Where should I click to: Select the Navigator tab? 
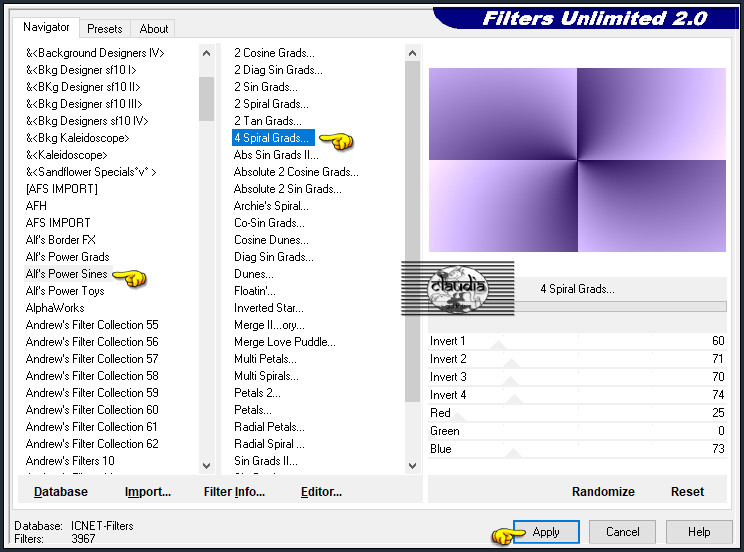[x=46, y=27]
